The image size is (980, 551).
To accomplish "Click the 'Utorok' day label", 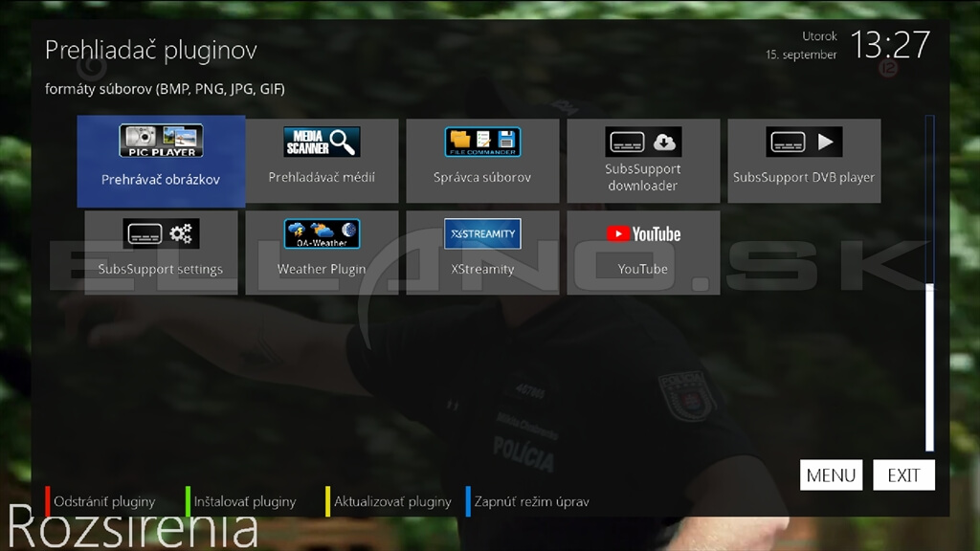I will (x=819, y=36).
